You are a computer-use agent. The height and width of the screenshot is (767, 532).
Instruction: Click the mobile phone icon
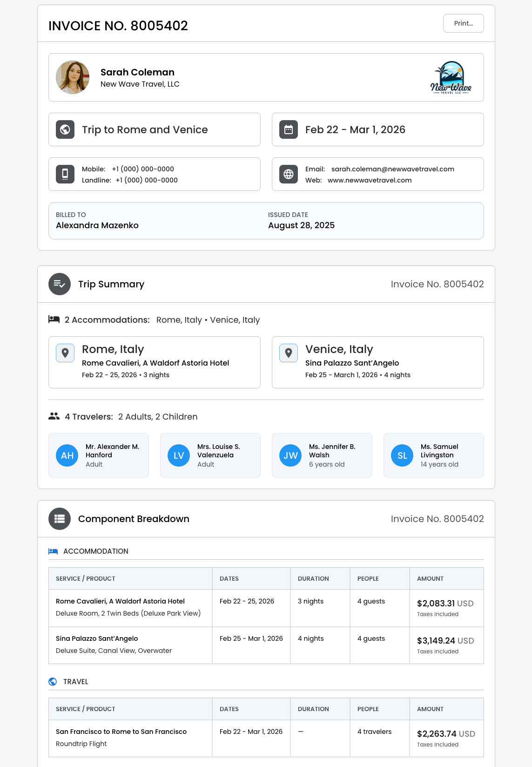point(65,174)
